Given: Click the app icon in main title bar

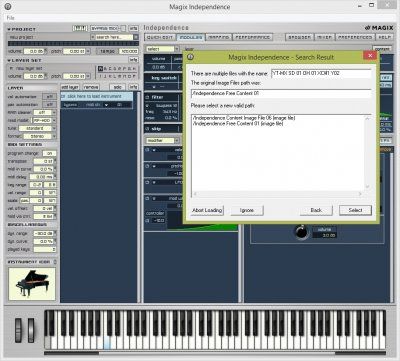Looking at the screenshot, I should point(8,6).
